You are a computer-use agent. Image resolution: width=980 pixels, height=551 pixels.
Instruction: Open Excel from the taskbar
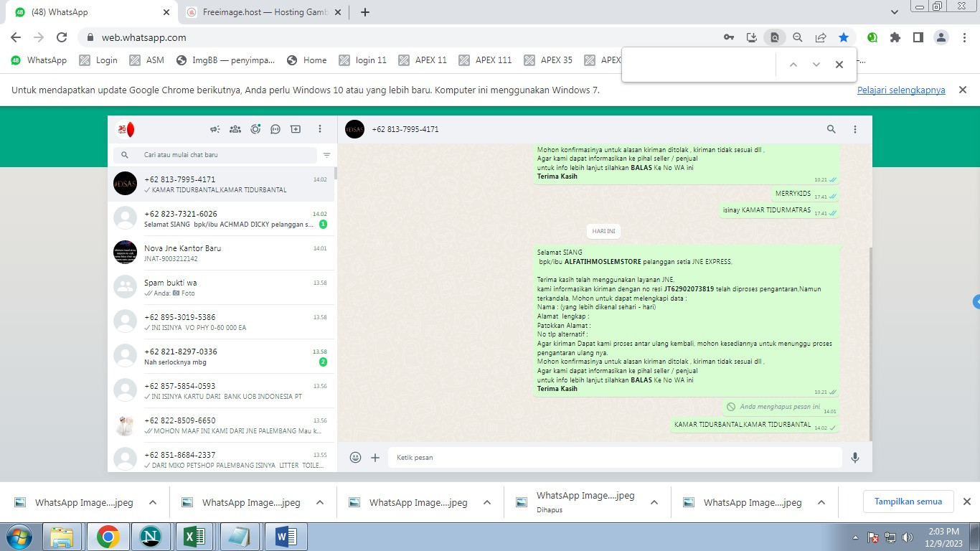click(194, 537)
